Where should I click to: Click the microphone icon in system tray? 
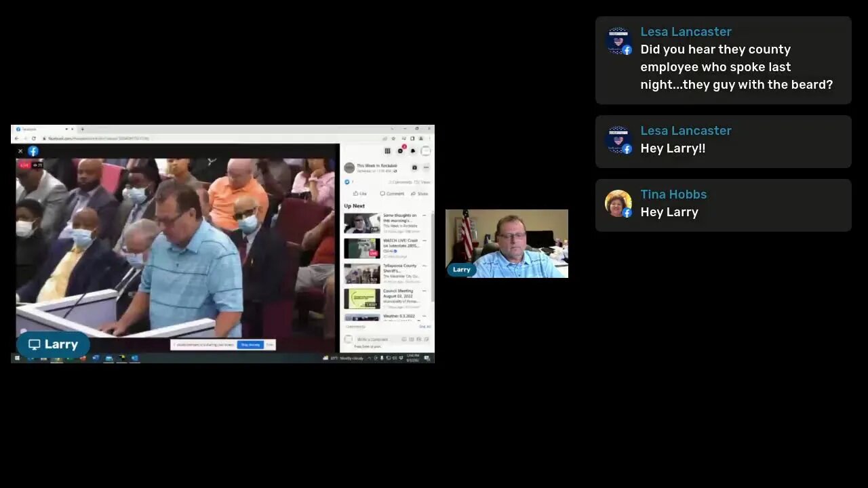[x=382, y=358]
